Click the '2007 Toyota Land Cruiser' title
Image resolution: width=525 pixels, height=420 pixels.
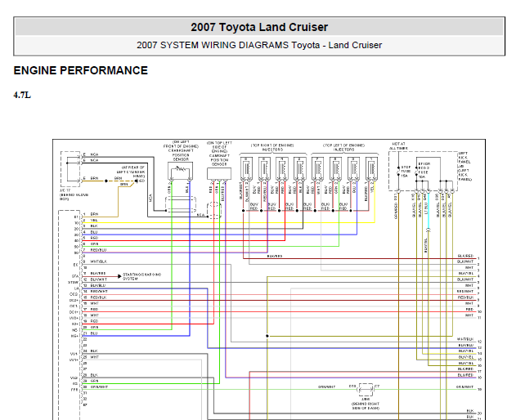tap(259, 27)
